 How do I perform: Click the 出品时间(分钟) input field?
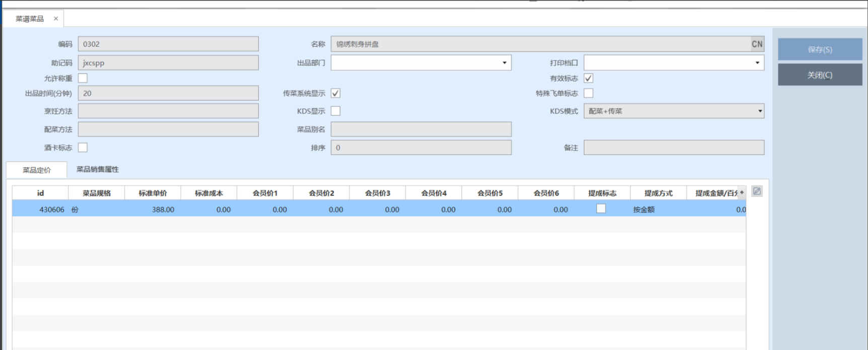click(x=168, y=93)
